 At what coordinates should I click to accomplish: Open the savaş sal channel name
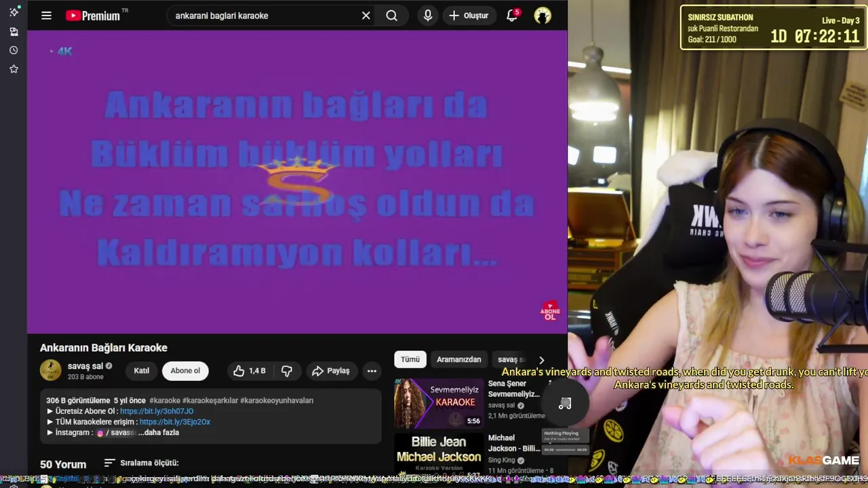85,366
